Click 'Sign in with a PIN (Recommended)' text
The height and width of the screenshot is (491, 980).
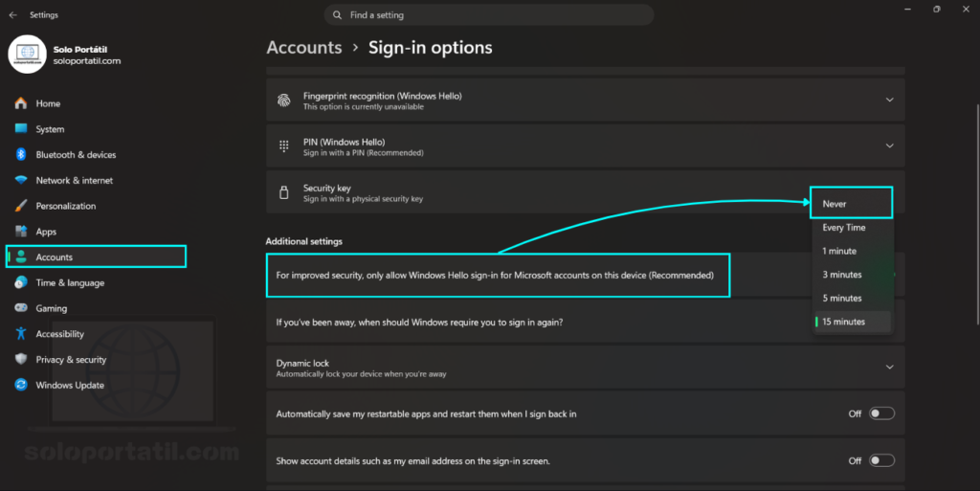point(363,152)
